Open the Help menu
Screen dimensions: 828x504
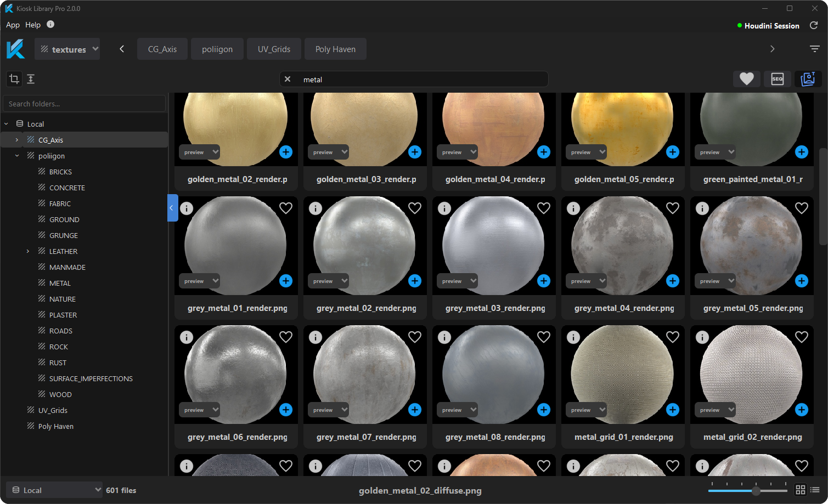[33, 25]
